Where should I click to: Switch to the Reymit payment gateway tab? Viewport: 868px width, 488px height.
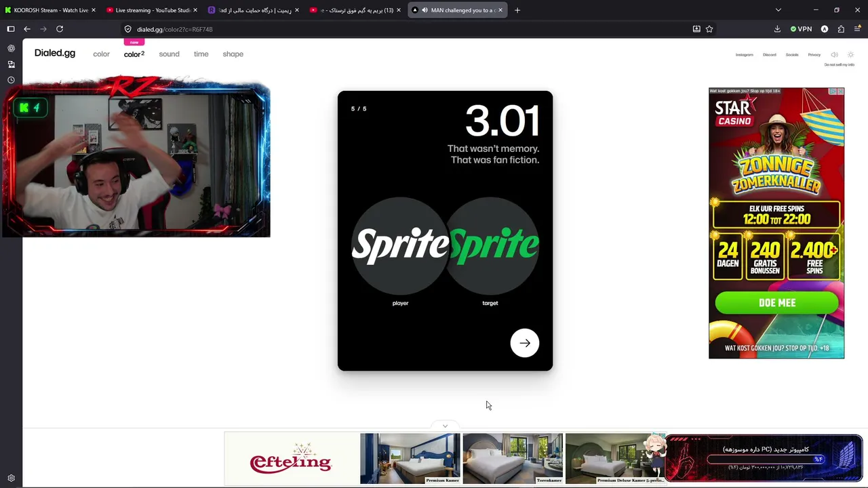tap(254, 10)
